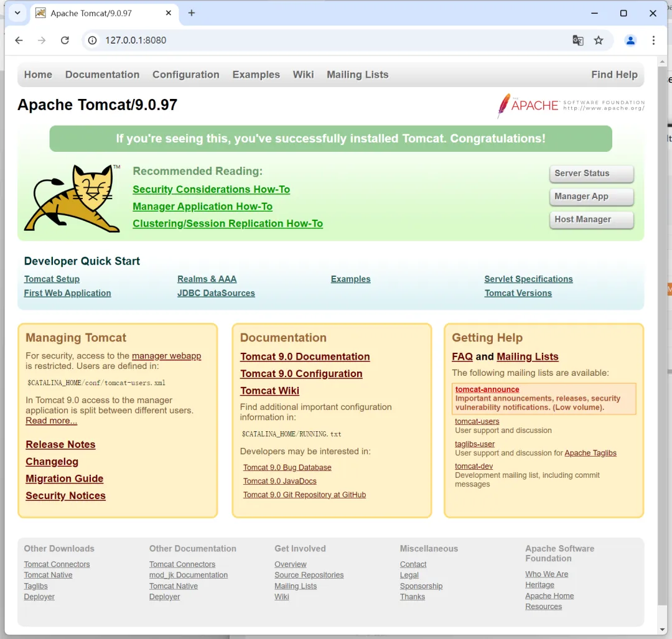Click Read more... under Managing Tomcat

[x=52, y=421]
